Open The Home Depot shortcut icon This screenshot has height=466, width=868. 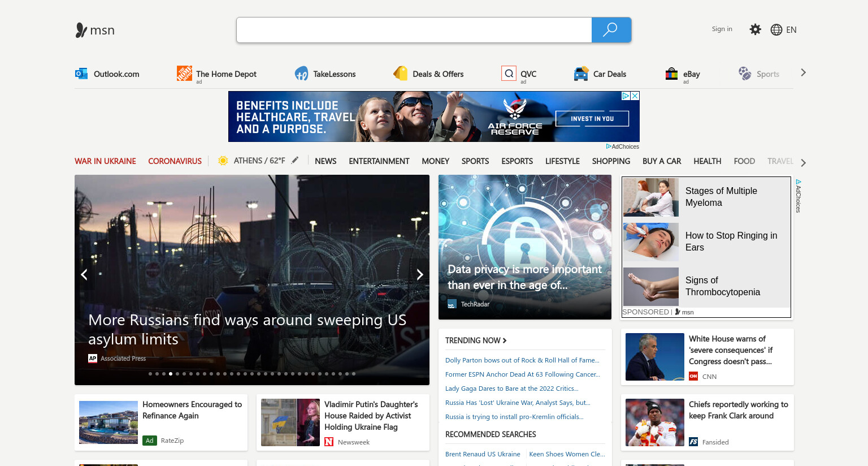pos(184,73)
